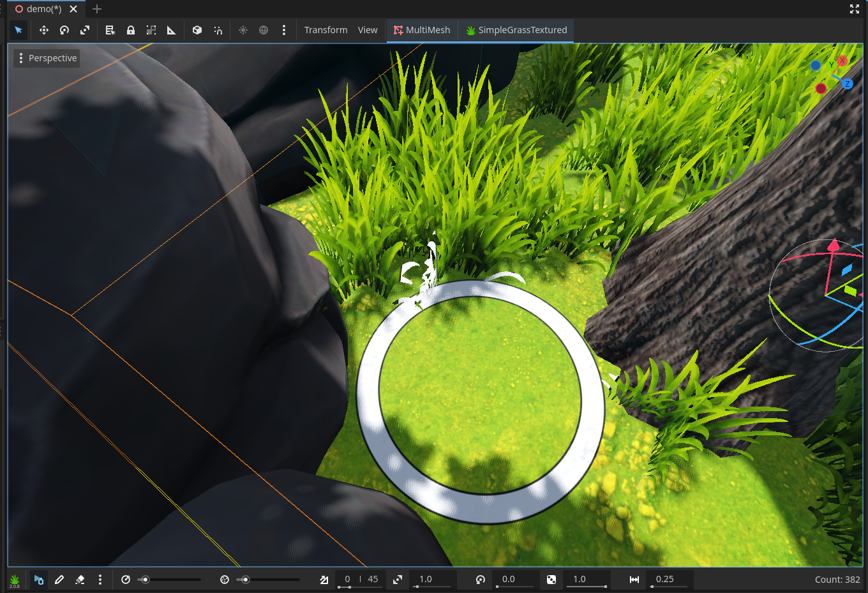Open extra viewport options via three-dot menu

point(284,30)
